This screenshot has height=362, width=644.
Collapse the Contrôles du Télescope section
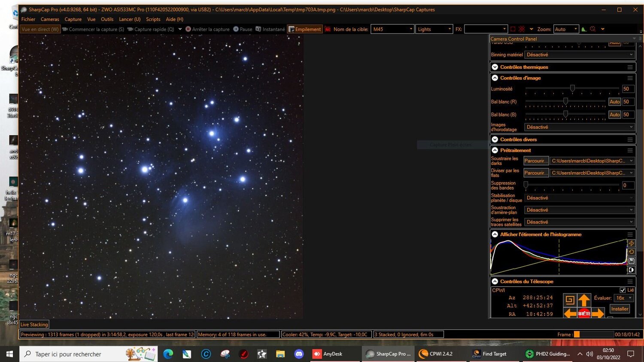495,282
